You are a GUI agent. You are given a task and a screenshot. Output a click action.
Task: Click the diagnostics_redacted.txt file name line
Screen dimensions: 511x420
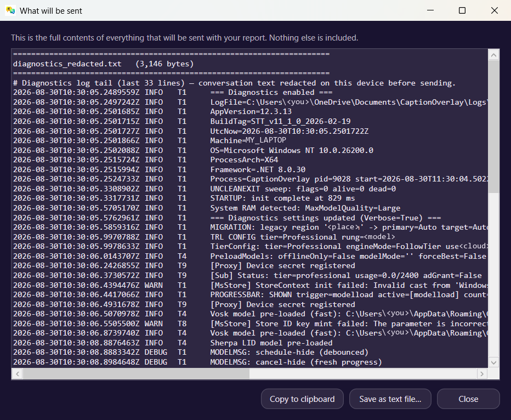[103, 64]
